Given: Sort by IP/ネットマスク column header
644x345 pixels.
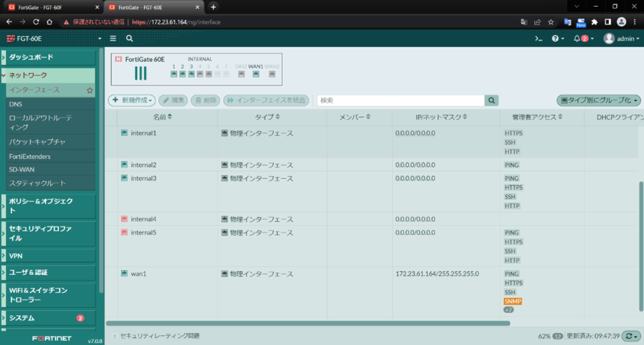Looking at the screenshot, I should tap(441, 117).
